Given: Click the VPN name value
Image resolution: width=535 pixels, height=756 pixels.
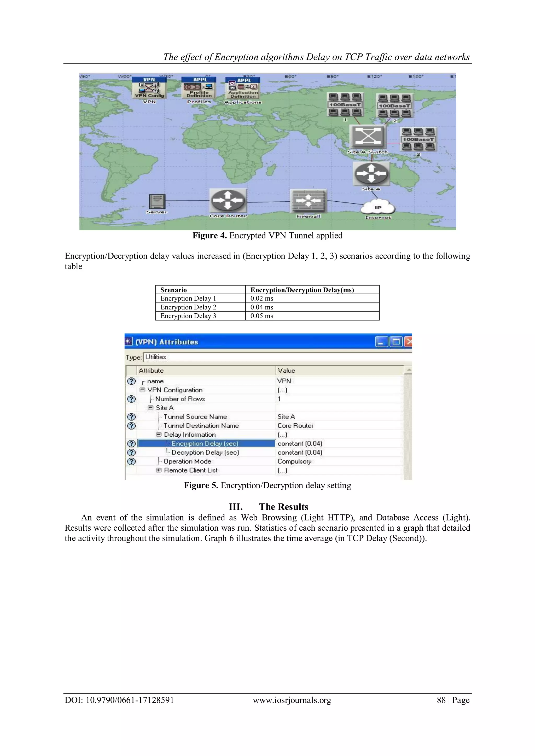Looking at the screenshot, I should click(284, 381).
